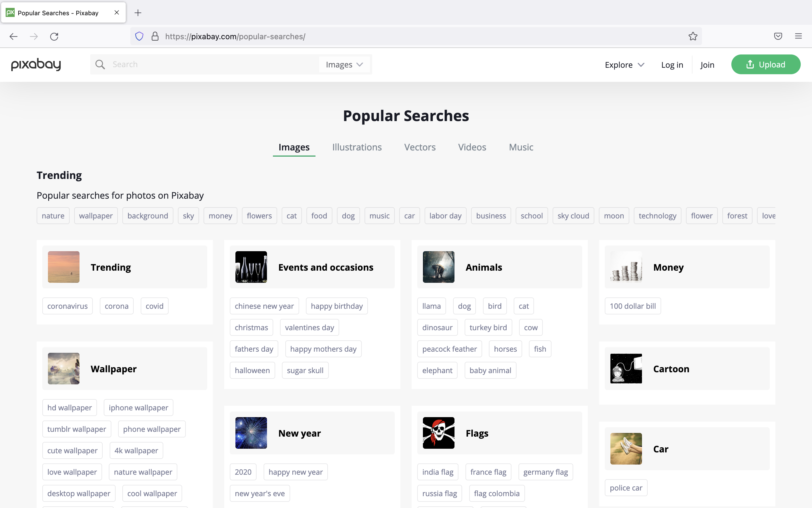Click the india flag tag
Image resolution: width=812 pixels, height=508 pixels.
[438, 472]
